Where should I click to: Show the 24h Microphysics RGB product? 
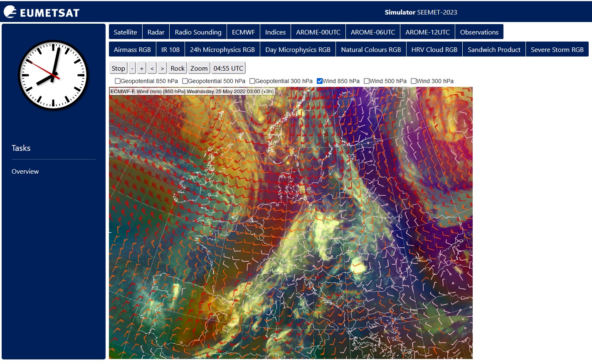[x=222, y=49]
